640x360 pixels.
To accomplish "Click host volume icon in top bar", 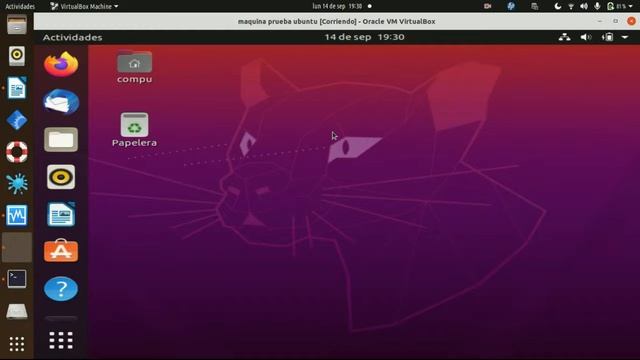I will 584,6.
